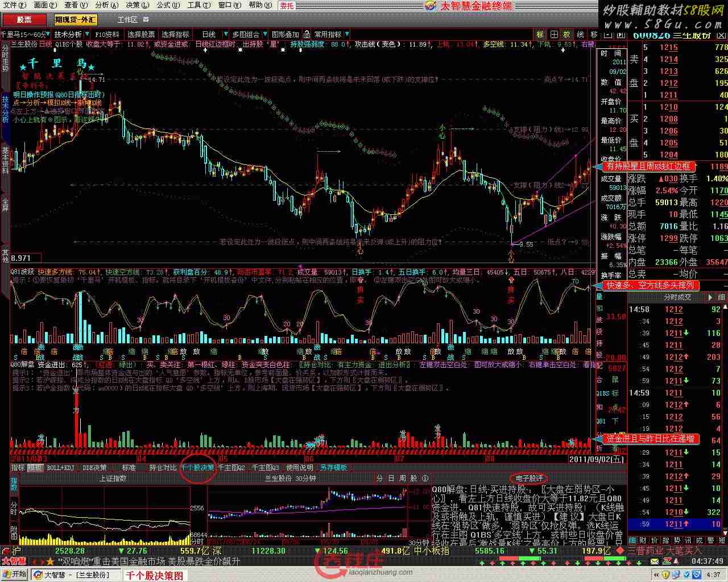Apply the BOLL+KDJ template
Image resolution: width=728 pixels, height=582 pixels.
click(60, 468)
